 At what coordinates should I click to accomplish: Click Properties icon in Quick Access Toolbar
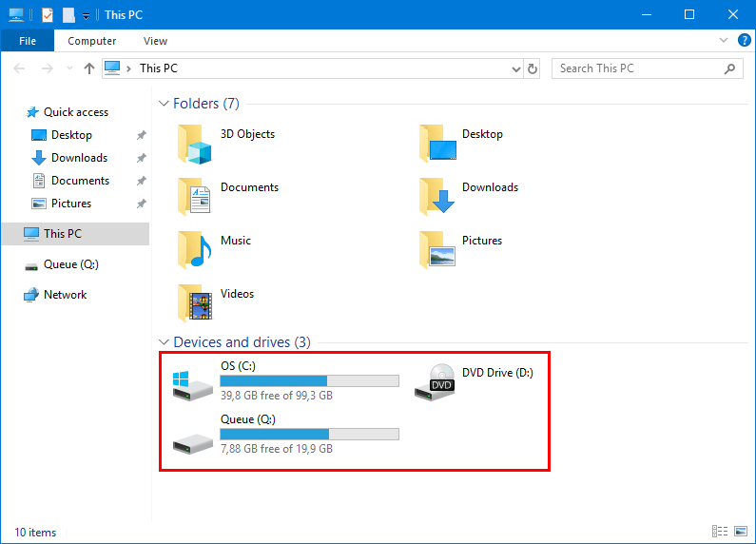pos(48,15)
